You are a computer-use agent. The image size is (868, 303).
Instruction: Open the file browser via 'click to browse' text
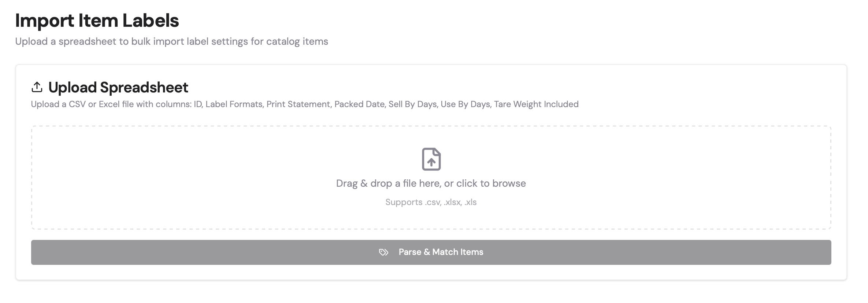[x=491, y=183]
